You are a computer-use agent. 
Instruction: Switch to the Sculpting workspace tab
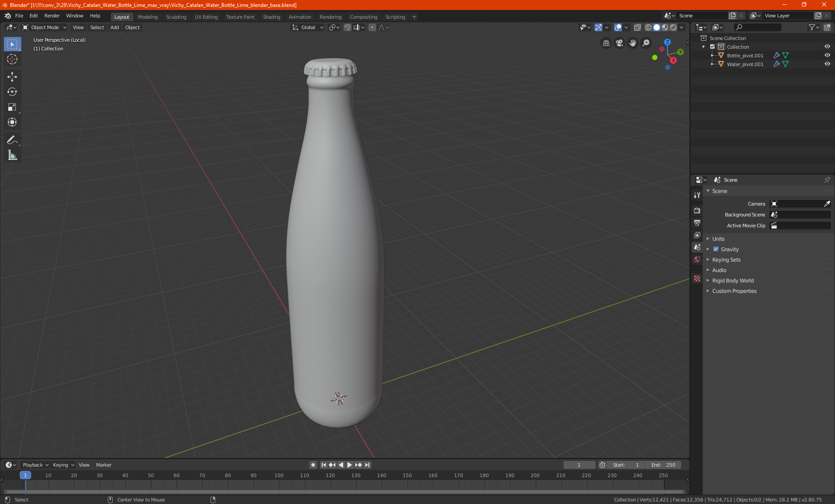pos(176,17)
